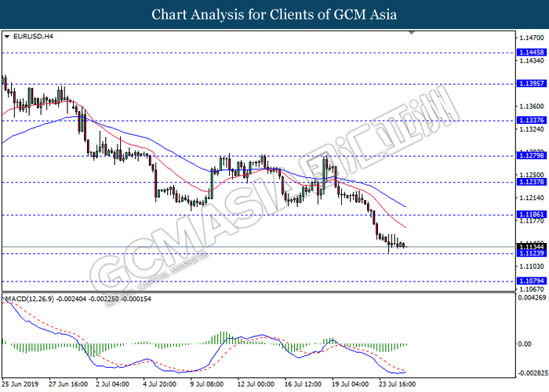Click the 1.11239 support price tag
This screenshot has width=549, height=392.
point(532,253)
